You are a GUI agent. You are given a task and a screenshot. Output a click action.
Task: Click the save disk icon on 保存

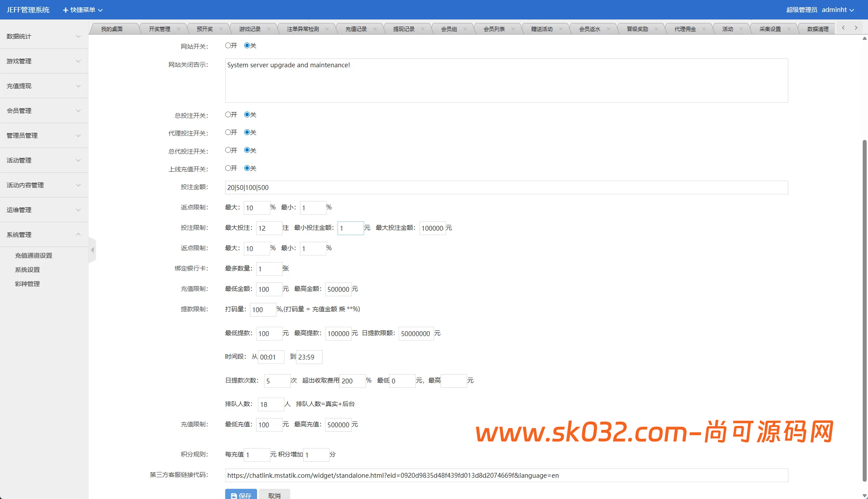tap(234, 496)
